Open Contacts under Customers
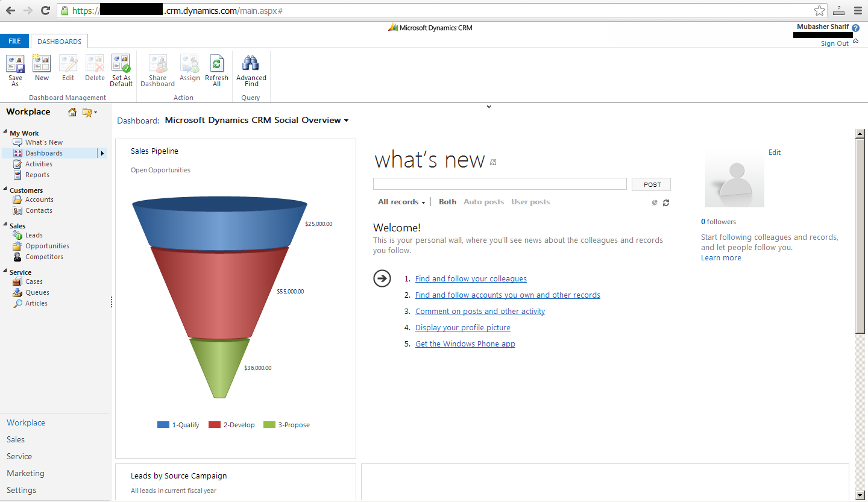The image size is (868, 502). 39,210
